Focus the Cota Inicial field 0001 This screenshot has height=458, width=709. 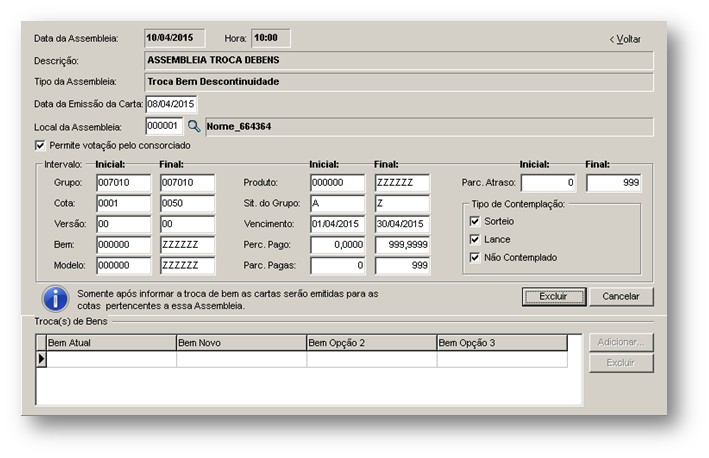(x=123, y=203)
